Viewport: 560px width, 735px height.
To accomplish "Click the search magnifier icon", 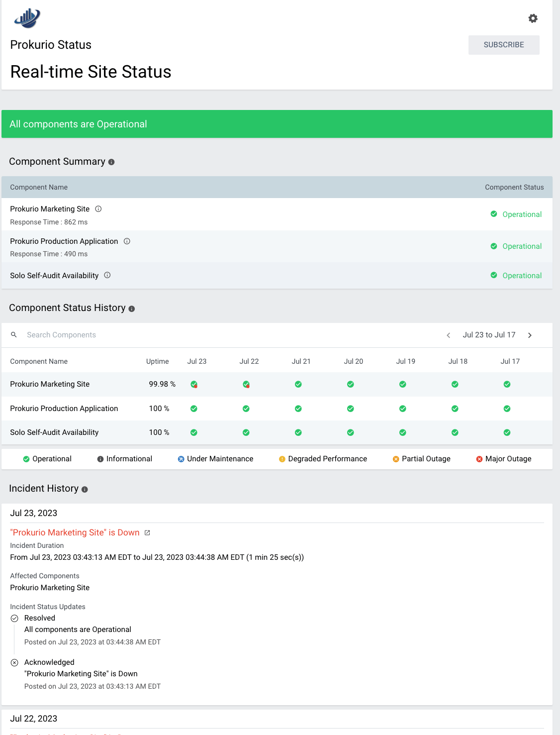I will pyautogui.click(x=14, y=335).
